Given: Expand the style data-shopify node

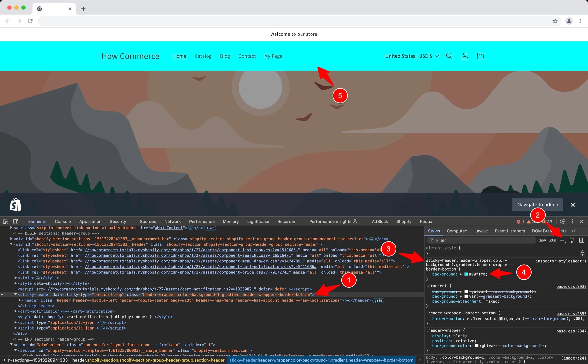Looking at the screenshot, I should [16, 283].
